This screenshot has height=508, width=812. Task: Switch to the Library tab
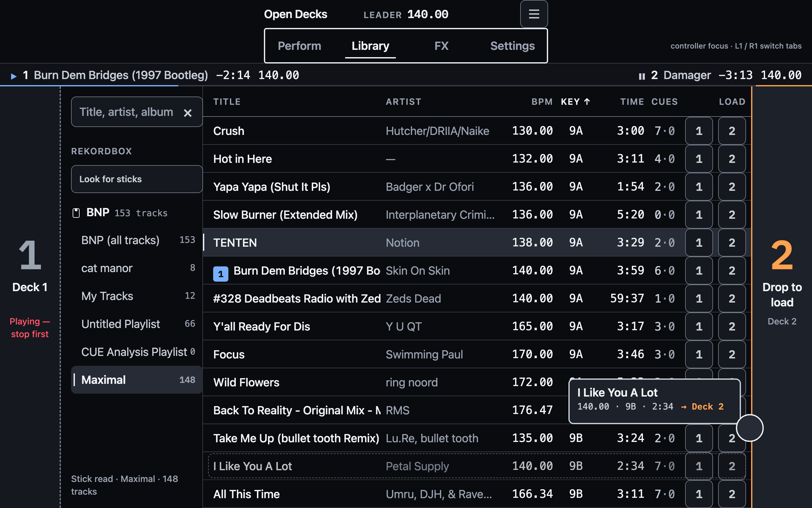(x=370, y=46)
